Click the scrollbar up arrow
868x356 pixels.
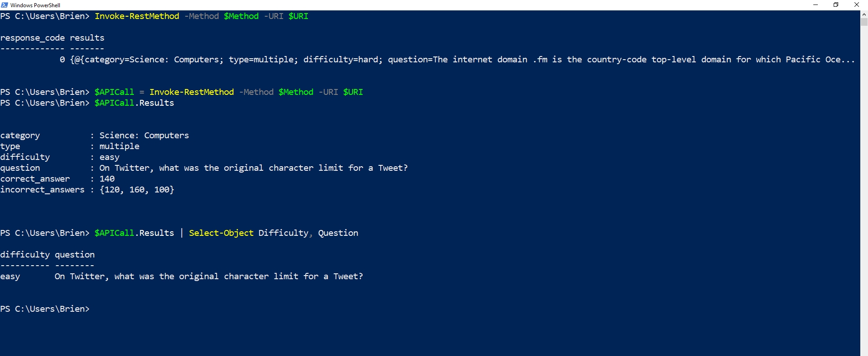[x=864, y=14]
